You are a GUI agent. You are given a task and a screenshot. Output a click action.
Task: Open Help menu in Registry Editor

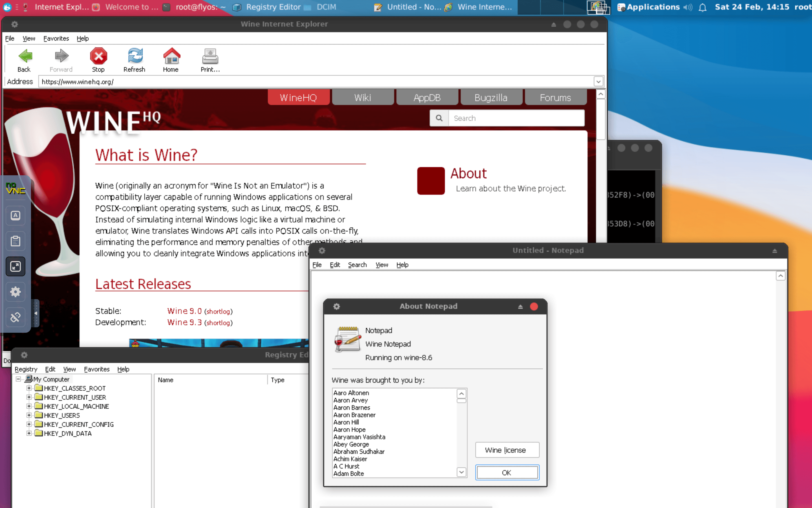(123, 369)
